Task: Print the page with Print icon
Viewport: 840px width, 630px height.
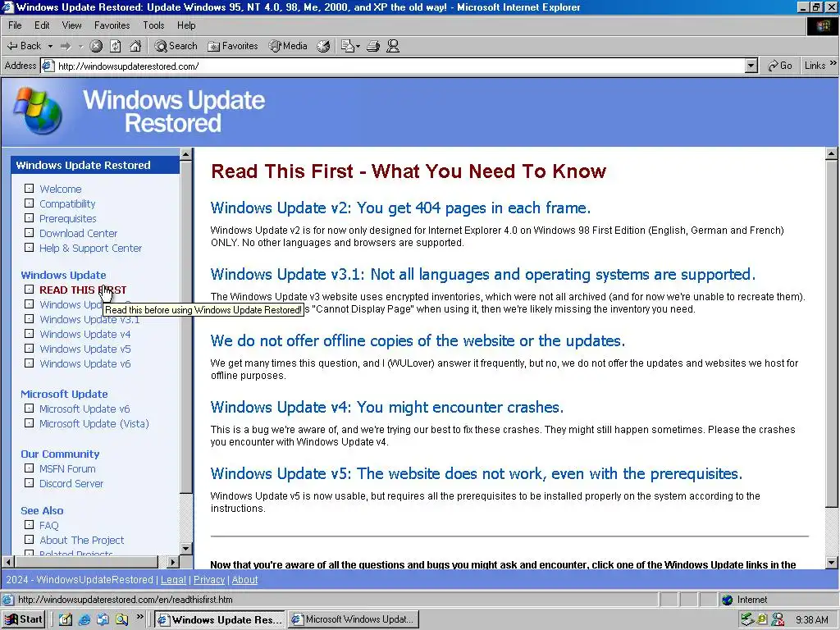Action: point(373,47)
